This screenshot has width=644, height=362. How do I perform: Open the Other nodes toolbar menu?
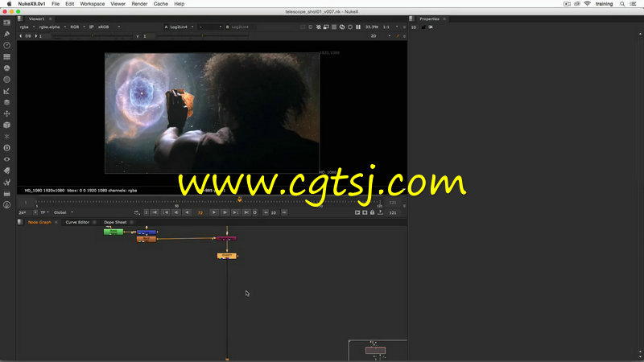pyautogui.click(x=7, y=194)
